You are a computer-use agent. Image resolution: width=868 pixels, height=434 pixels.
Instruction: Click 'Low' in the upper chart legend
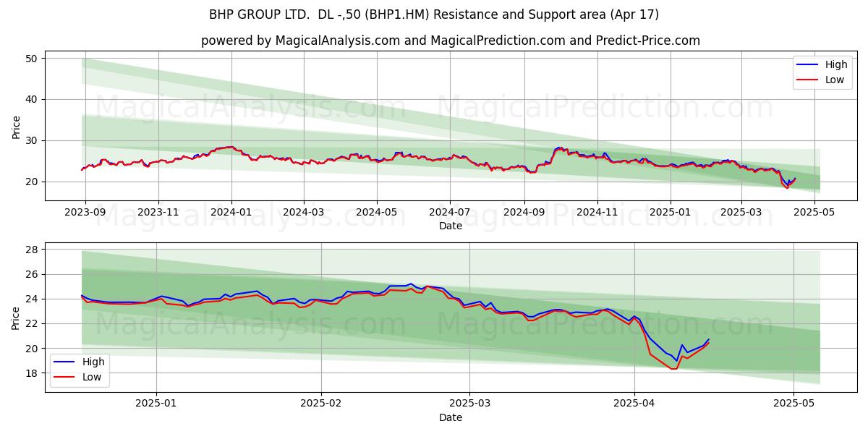coord(835,80)
